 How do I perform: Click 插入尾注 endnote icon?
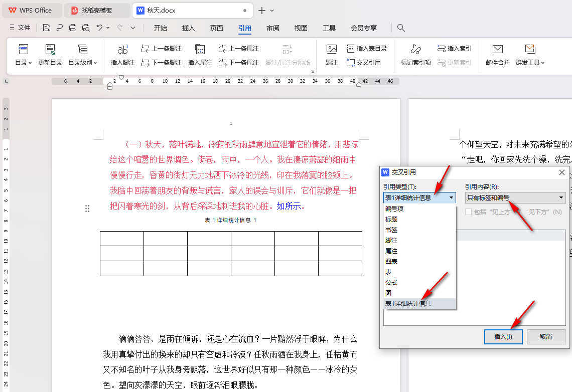(x=200, y=55)
